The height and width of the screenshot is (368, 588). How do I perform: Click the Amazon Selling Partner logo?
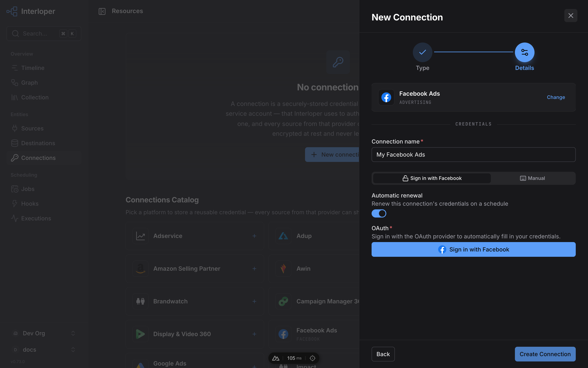click(x=140, y=269)
